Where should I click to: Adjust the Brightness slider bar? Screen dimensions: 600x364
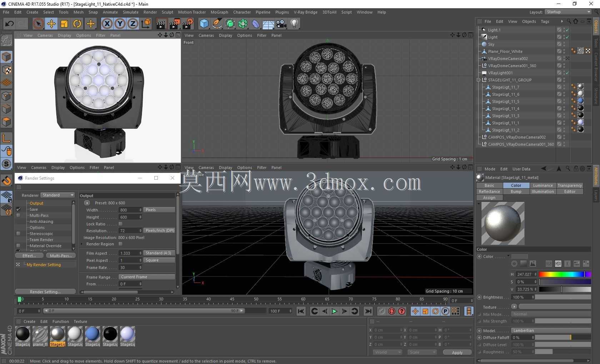[x=563, y=297]
